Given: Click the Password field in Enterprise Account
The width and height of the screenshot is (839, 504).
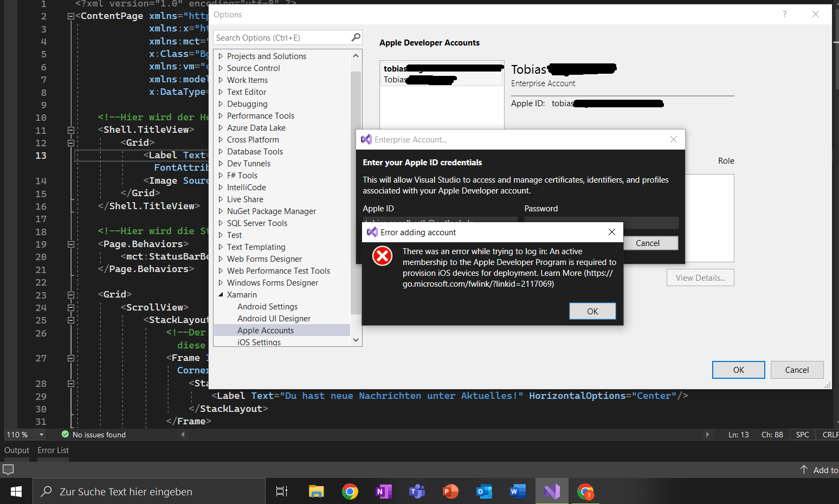Looking at the screenshot, I should [x=601, y=222].
